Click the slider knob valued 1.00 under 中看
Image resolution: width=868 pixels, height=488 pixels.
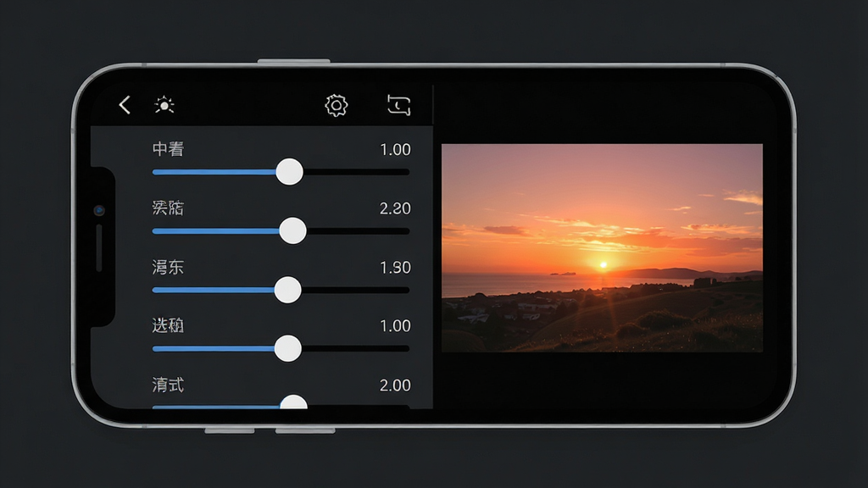(x=290, y=171)
